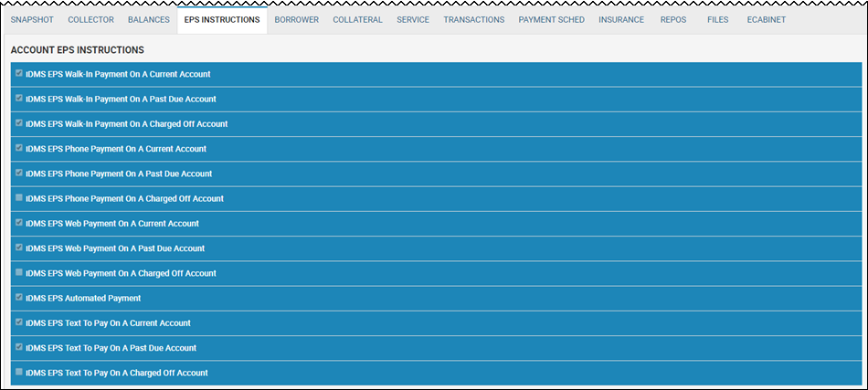Screen dimensions: 868x390
Task: Go to the Borrower tab
Action: pos(297,19)
